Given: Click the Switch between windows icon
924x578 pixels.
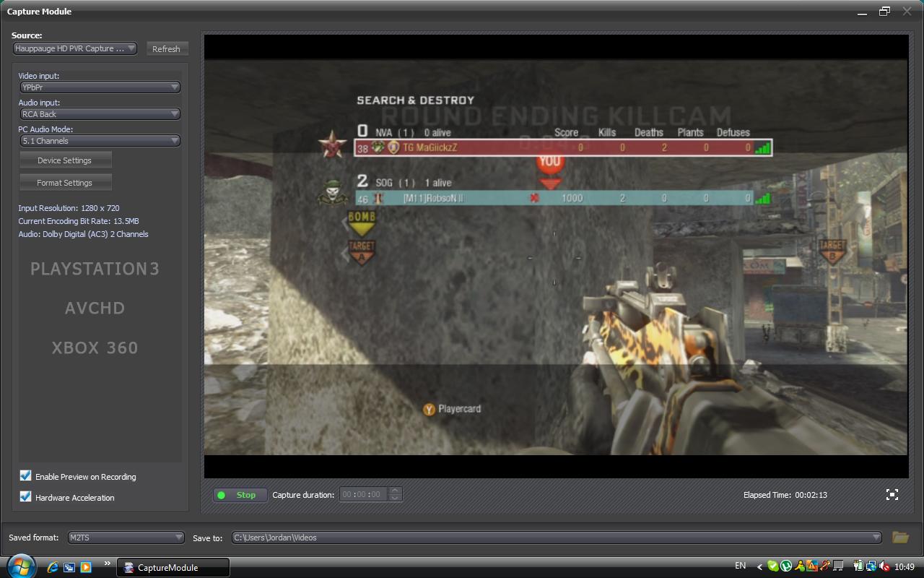Looking at the screenshot, I should pyautogui.click(x=69, y=567).
